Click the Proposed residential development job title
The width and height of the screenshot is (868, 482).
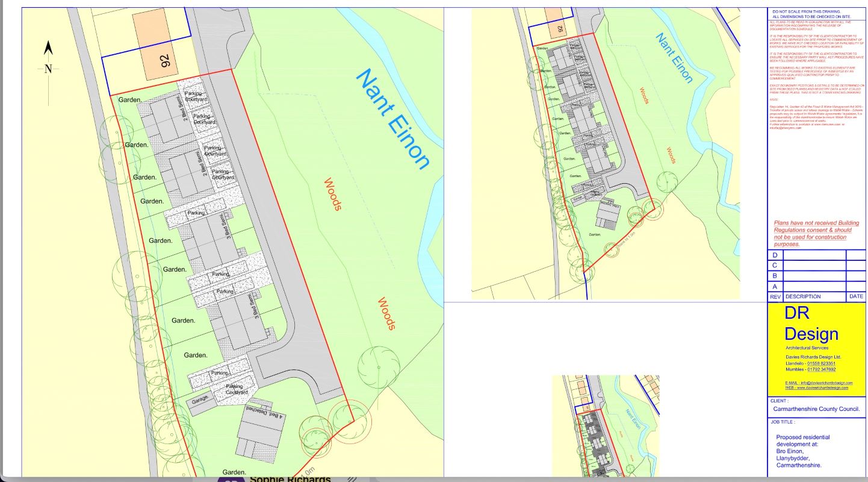pyautogui.click(x=802, y=451)
